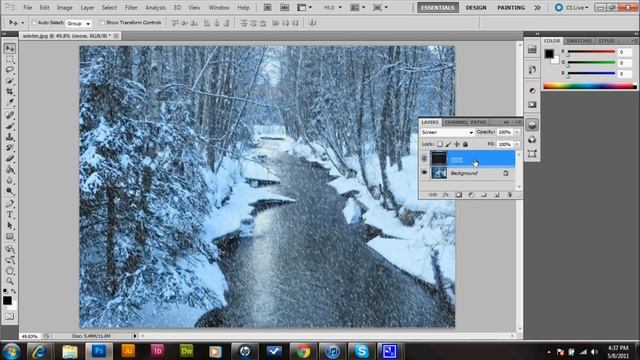The image size is (640, 360).
Task: Open the Opacity slider dropdown arrow
Action: [x=517, y=132]
